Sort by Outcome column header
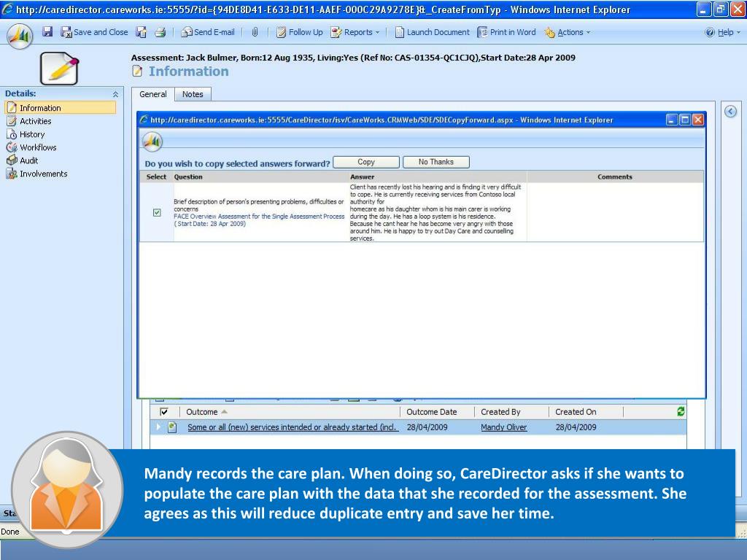This screenshot has height=560, width=747. click(202, 412)
